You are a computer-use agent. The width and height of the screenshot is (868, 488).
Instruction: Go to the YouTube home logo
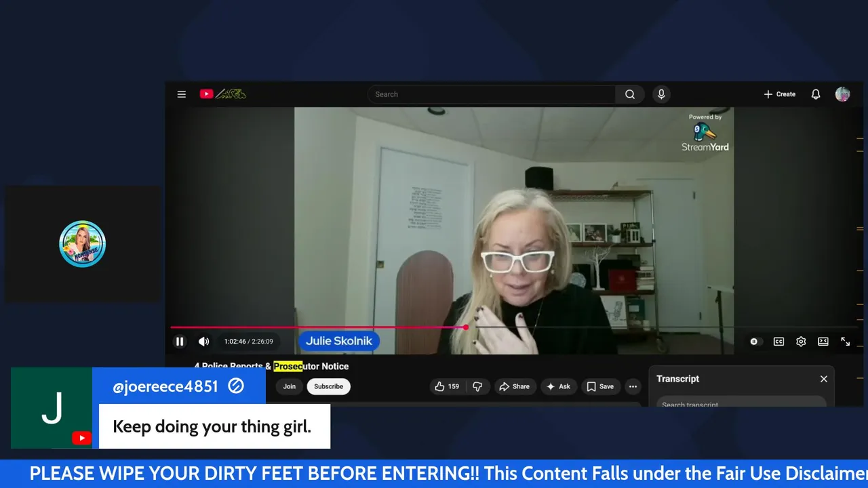tap(222, 94)
